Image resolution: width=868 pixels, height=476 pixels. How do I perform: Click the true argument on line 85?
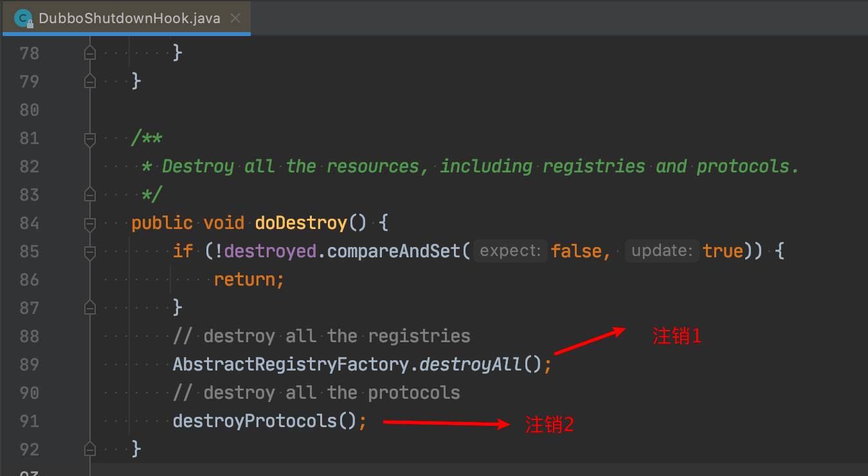(x=723, y=252)
